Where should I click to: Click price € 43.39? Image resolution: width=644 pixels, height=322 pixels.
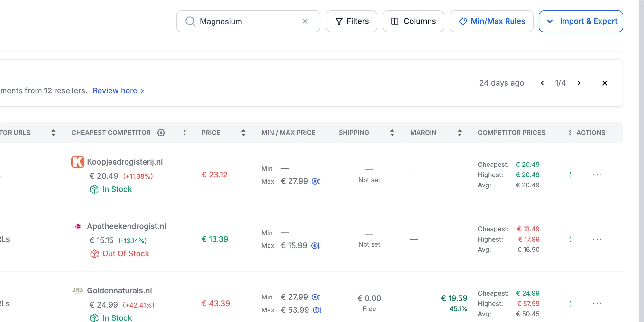pos(216,304)
